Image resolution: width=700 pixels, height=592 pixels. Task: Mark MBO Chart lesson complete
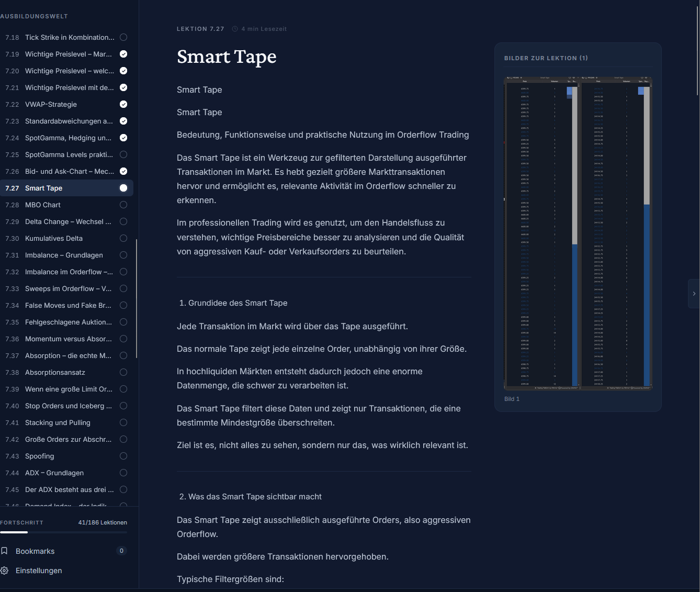click(x=123, y=205)
